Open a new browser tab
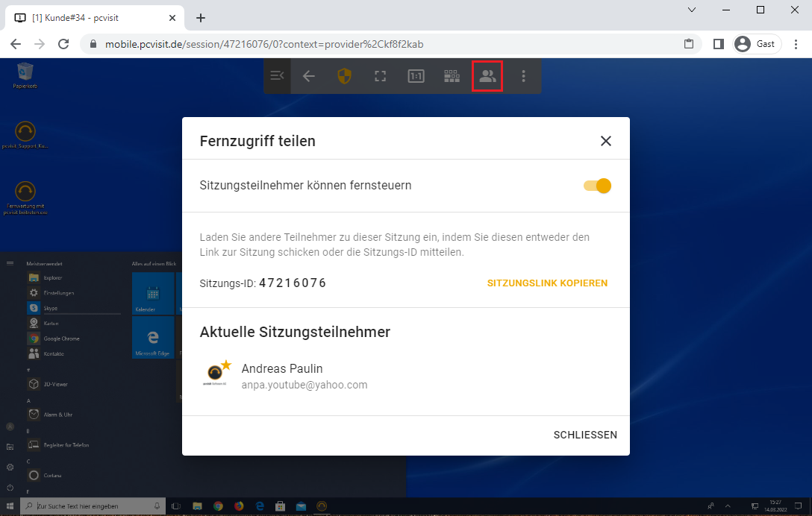Screen dimensions: 812x516 click(200, 18)
